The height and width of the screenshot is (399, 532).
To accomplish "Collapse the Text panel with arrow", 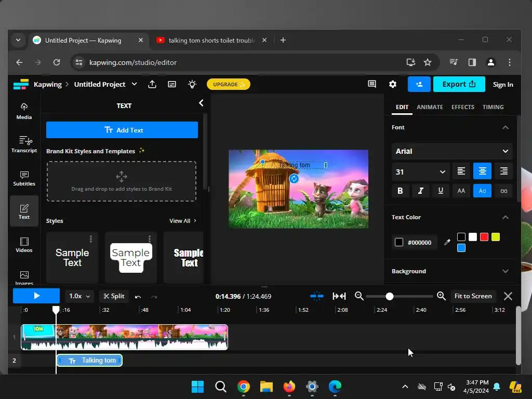I will [x=201, y=103].
